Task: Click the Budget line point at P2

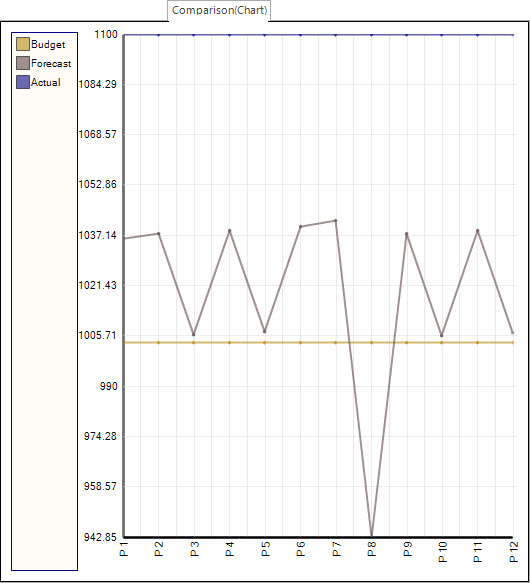Action: (158, 342)
